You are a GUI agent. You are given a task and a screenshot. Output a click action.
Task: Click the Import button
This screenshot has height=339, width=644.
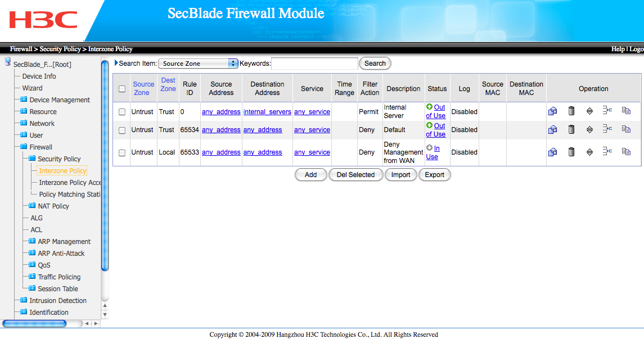401,175
